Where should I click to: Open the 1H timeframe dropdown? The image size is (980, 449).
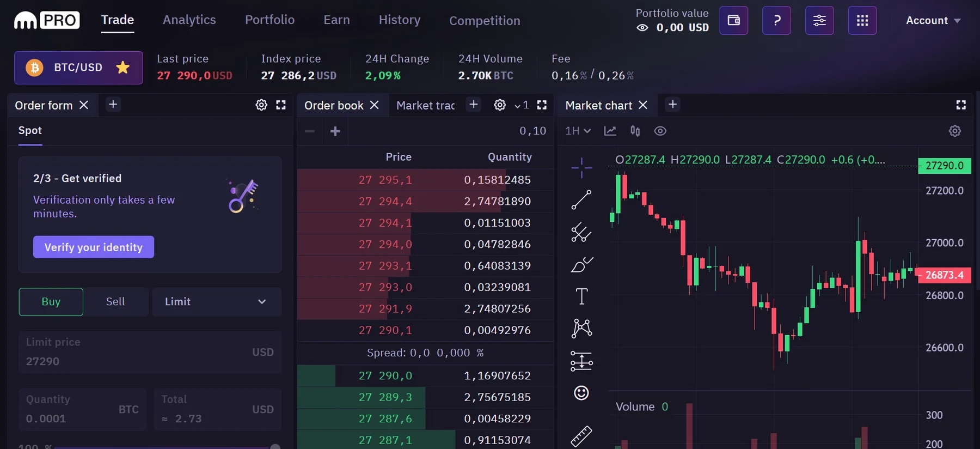click(x=578, y=131)
